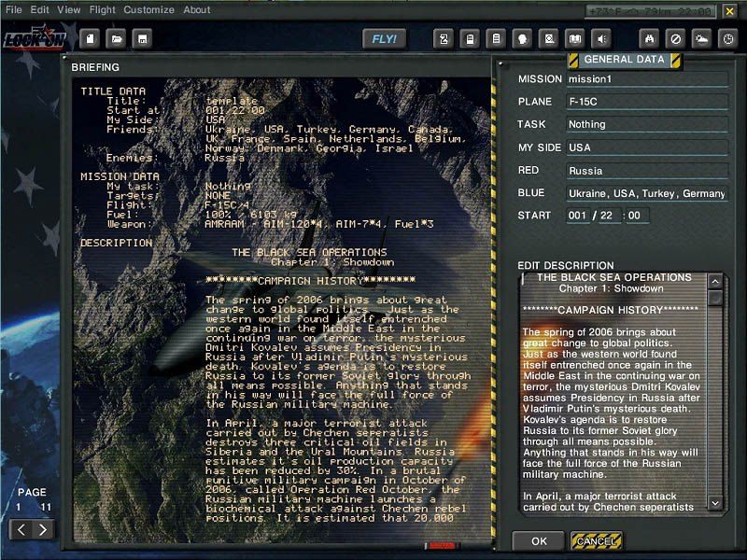The height and width of the screenshot is (560, 747).
Task: Click the speaker sound settings icon
Action: (x=602, y=38)
